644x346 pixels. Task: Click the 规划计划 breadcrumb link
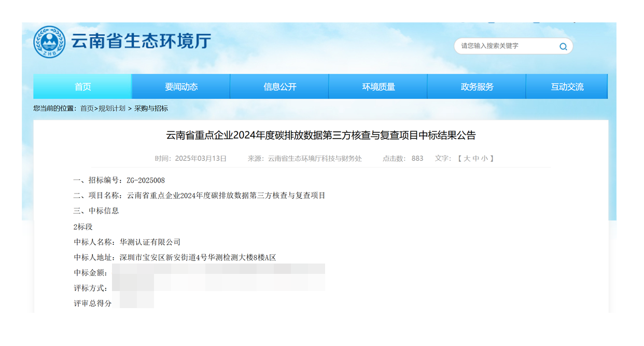[112, 108]
